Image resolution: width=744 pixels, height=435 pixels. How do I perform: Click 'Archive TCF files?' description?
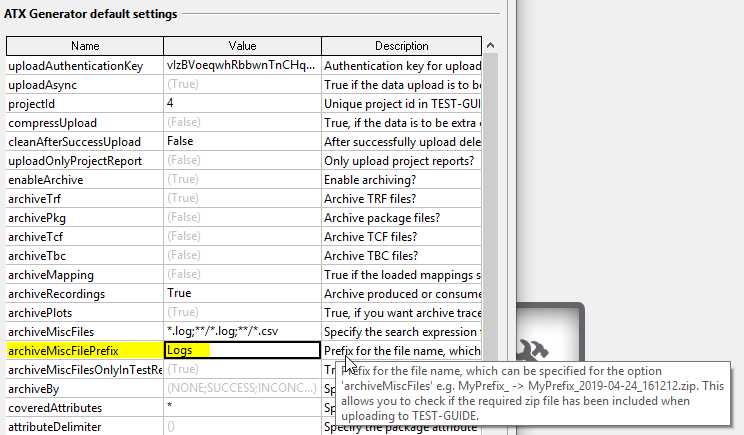pyautogui.click(x=401, y=236)
